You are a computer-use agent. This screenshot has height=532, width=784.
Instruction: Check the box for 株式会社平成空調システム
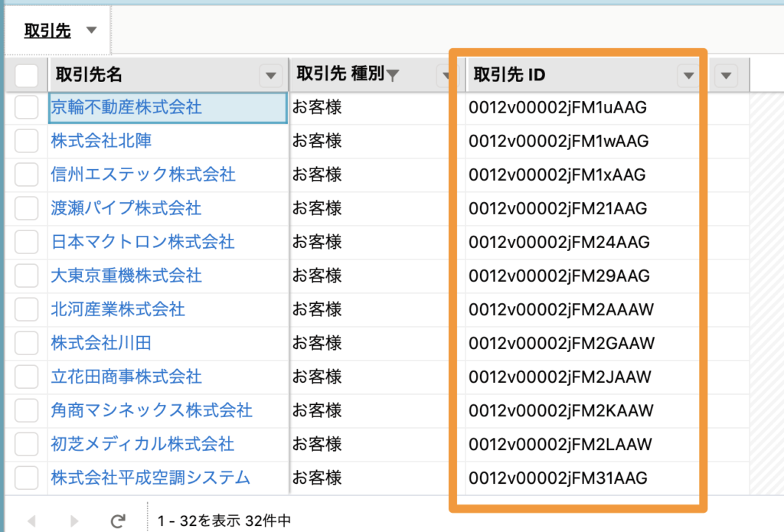click(x=27, y=478)
